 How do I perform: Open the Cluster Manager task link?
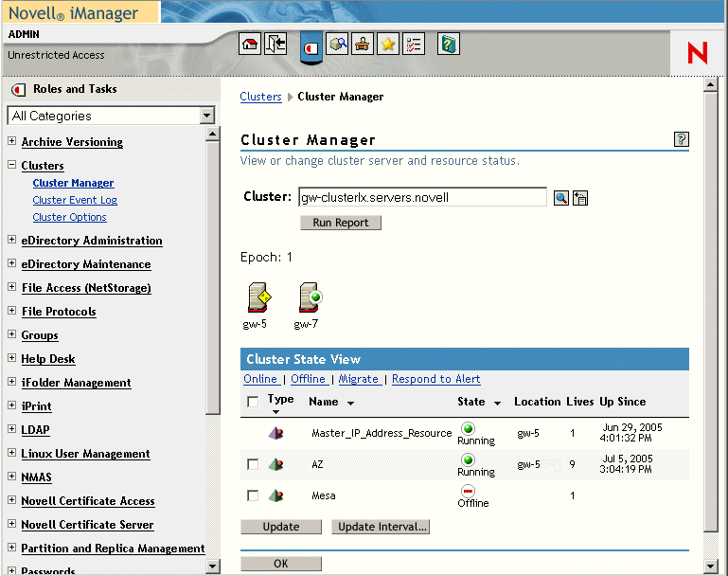coord(73,183)
